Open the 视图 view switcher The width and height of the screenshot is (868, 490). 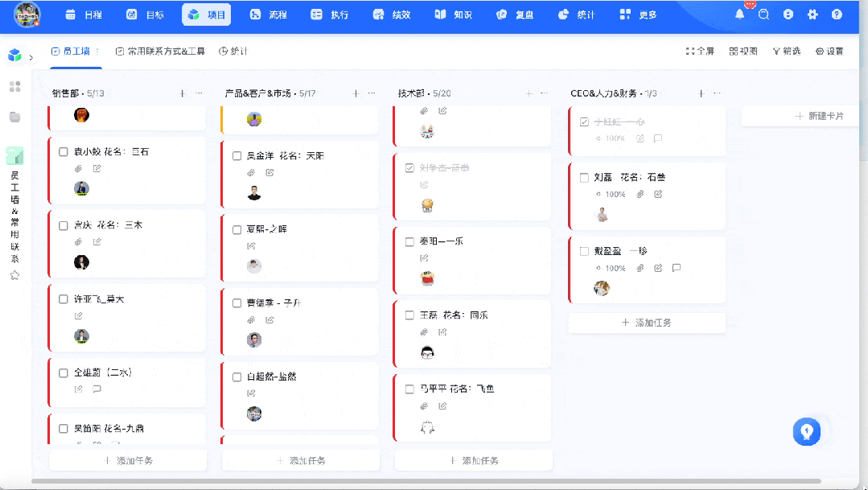743,51
